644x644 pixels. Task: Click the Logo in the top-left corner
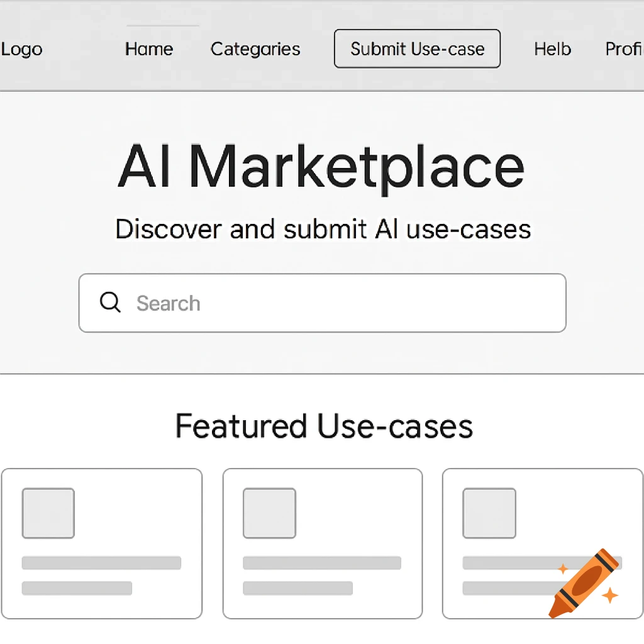coord(21,49)
